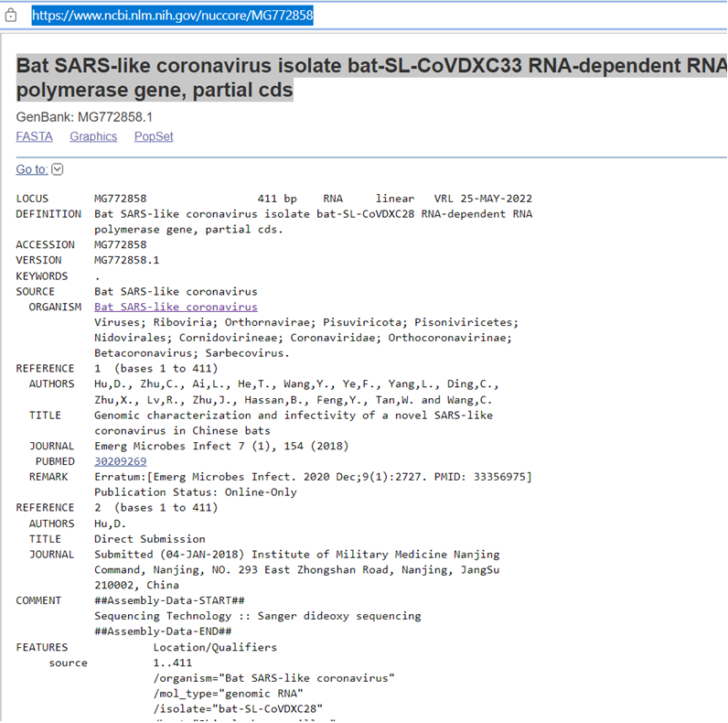Click title line 'Genomic characterization and infectivity'
728x723 pixels.
[294, 415]
